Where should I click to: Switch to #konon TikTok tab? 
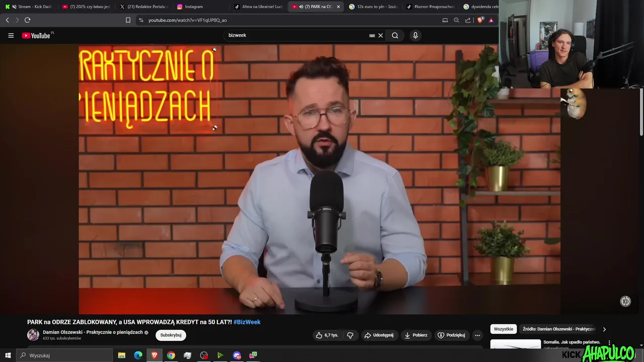(x=431, y=7)
